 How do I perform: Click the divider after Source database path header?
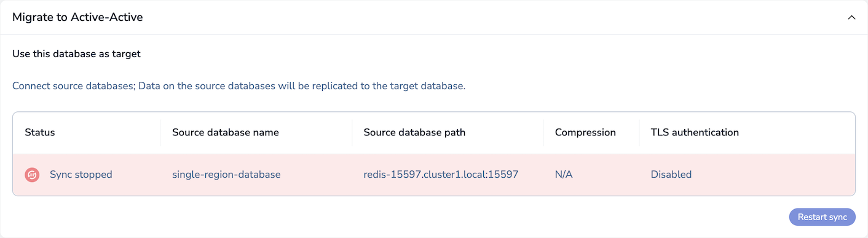(x=543, y=132)
